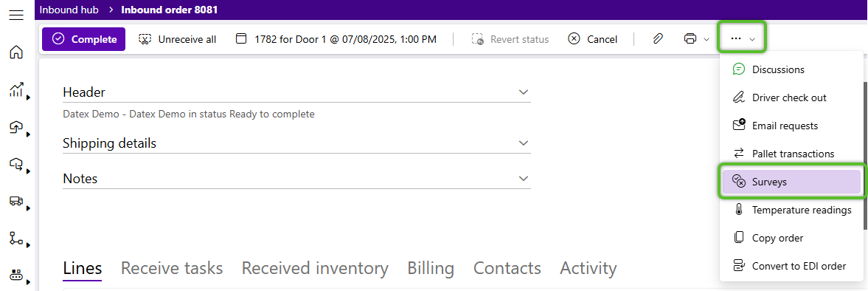Click the Inbound hub breadcrumb link

click(69, 10)
